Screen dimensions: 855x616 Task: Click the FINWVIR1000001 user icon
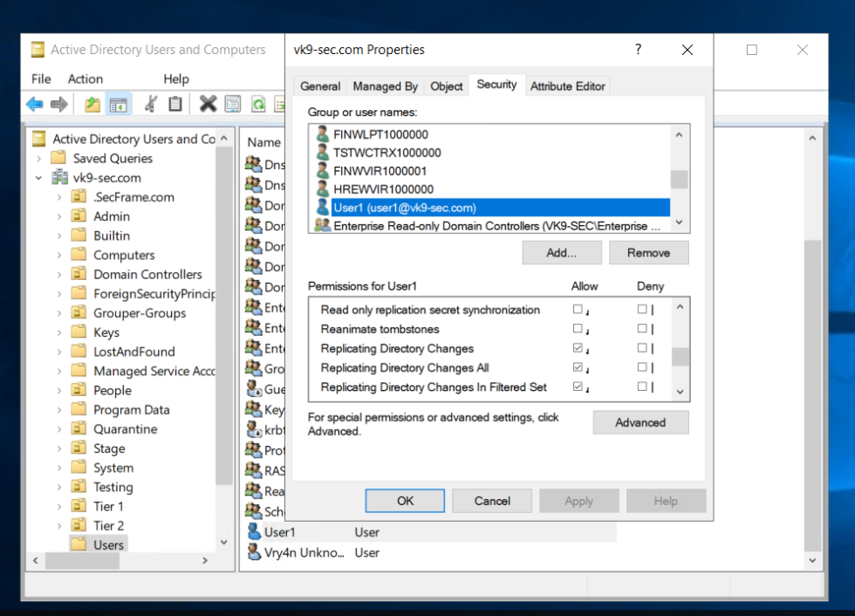pyautogui.click(x=322, y=171)
